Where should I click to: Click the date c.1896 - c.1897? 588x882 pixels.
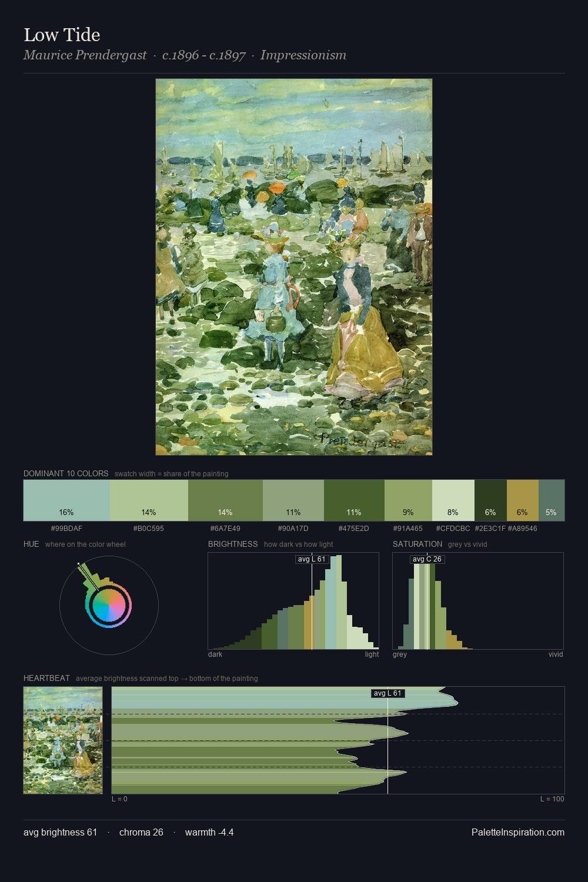[203, 55]
